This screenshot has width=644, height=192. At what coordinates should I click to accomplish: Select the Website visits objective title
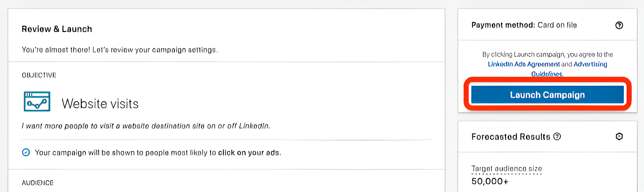click(100, 104)
